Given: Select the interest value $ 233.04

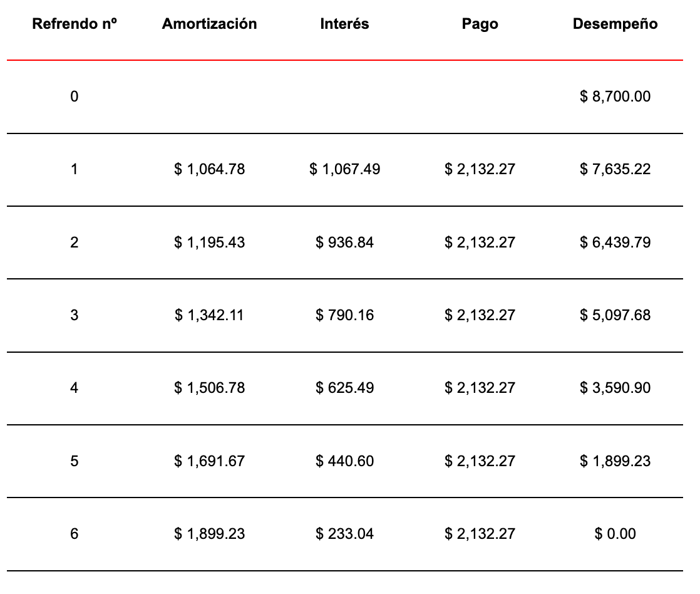Looking at the screenshot, I should click(344, 534).
